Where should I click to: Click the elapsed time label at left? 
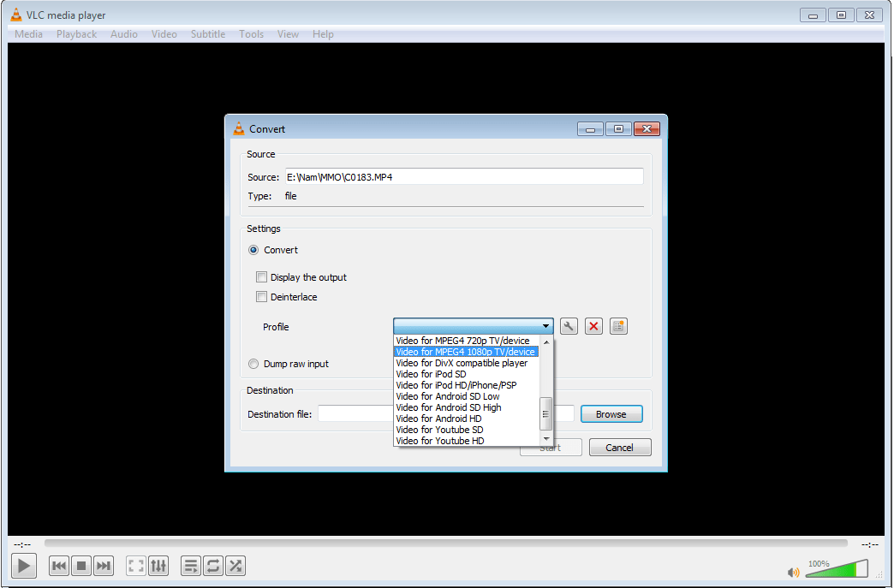[x=22, y=544]
